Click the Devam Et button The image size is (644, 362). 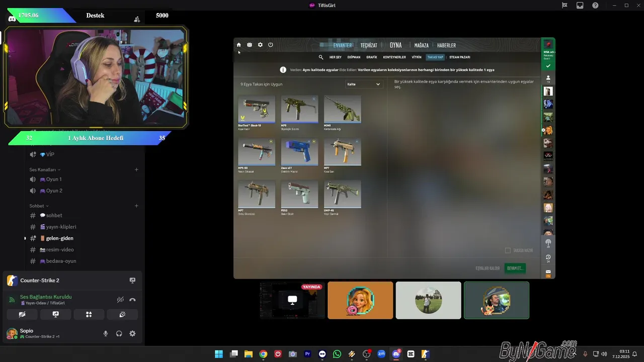click(515, 268)
